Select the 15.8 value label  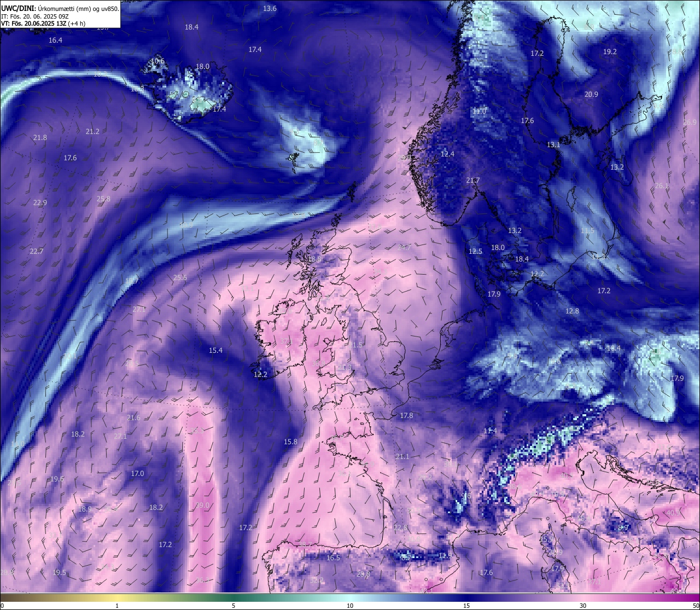[290, 442]
